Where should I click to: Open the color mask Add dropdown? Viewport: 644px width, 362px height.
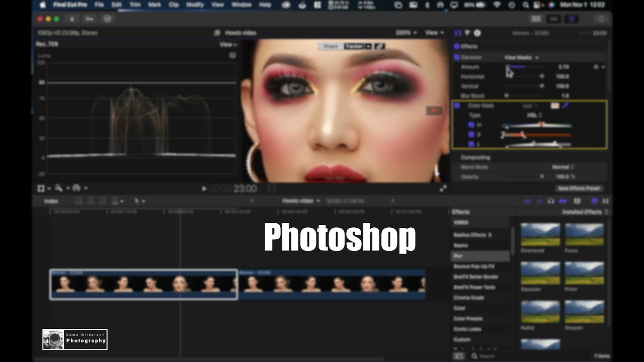pyautogui.click(x=530, y=106)
